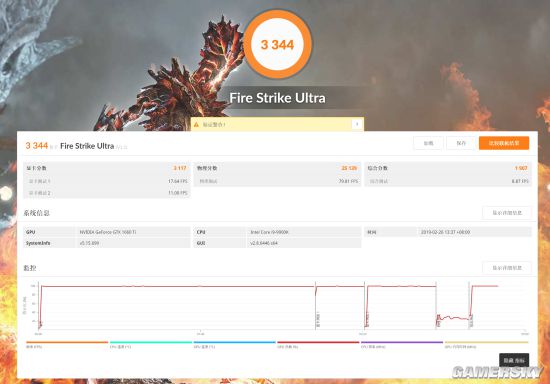Click the load button left of save
Image resolution: width=550 pixels, height=384 pixels.
428,143
